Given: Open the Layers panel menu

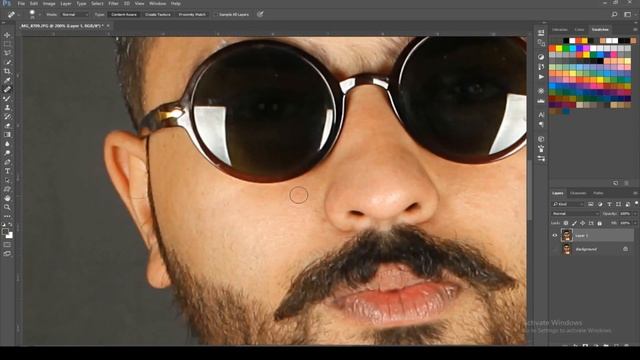Looking at the screenshot, I should coord(636,193).
